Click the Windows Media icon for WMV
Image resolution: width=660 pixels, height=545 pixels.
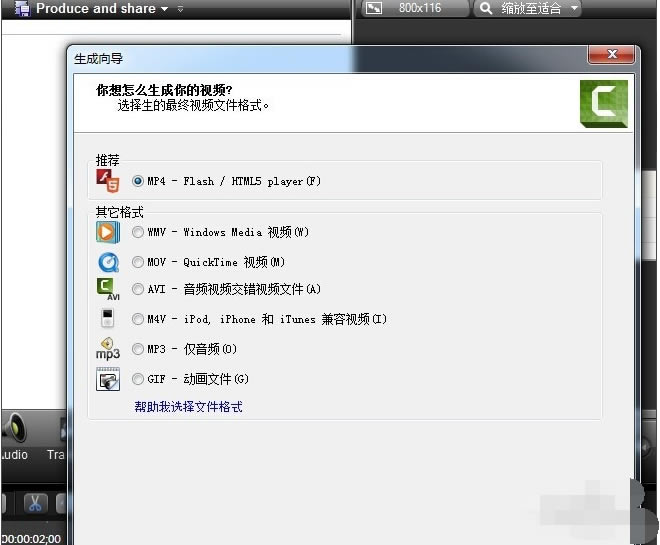click(107, 232)
